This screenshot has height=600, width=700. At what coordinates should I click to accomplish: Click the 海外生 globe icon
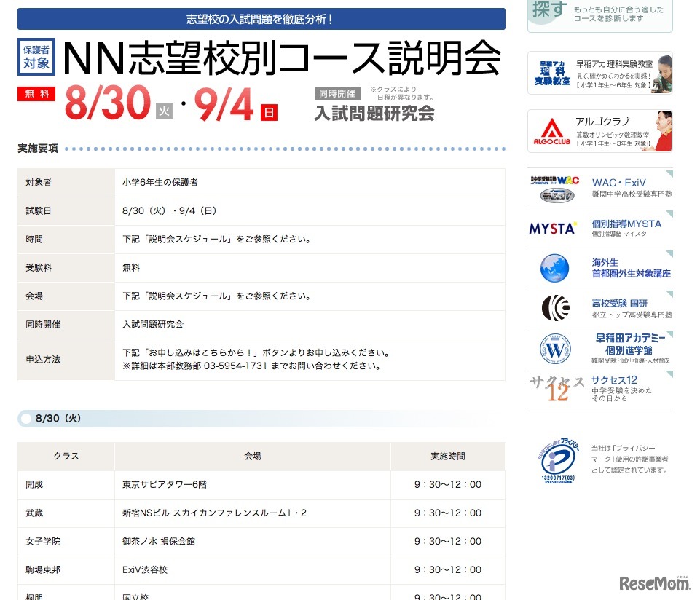tap(554, 267)
